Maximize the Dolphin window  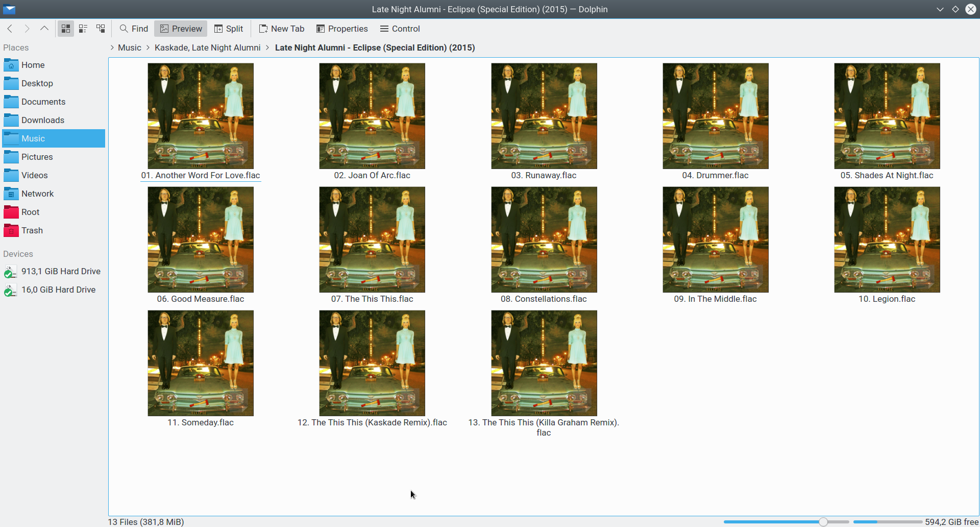[955, 9]
